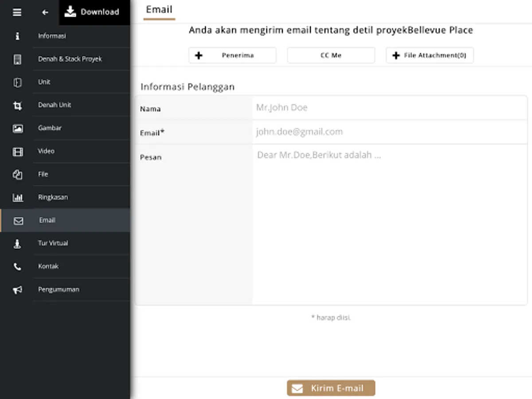The height and width of the screenshot is (399, 532).
Task: Click the Denah Unit crop icon
Action: (17, 106)
